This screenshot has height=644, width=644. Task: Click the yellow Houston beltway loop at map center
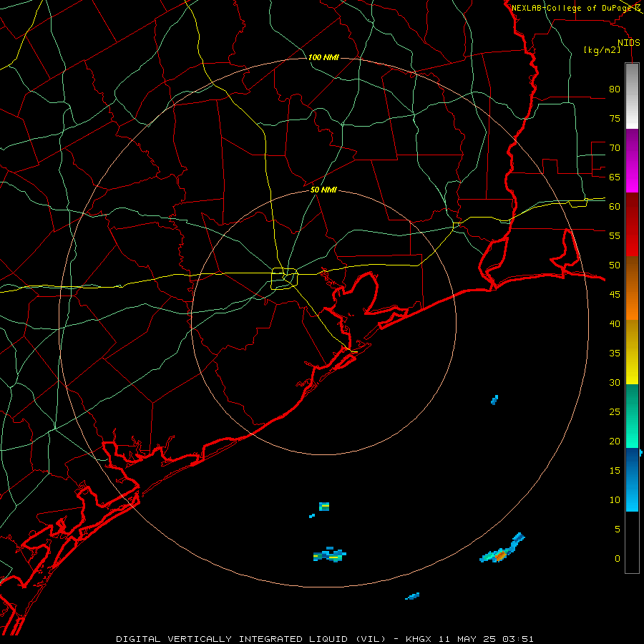285,278
